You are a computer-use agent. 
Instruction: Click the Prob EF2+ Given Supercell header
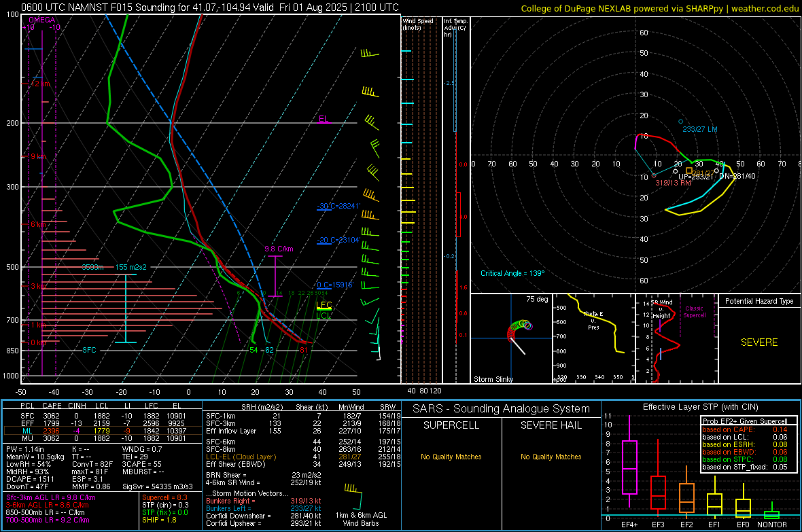pos(745,421)
